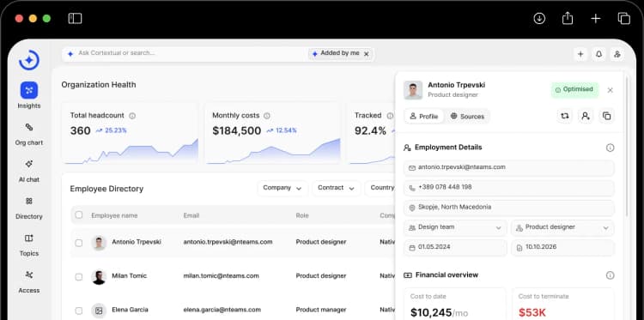644x320 pixels.
Task: Click the profile photo in the side panel
Action: pyautogui.click(x=413, y=90)
